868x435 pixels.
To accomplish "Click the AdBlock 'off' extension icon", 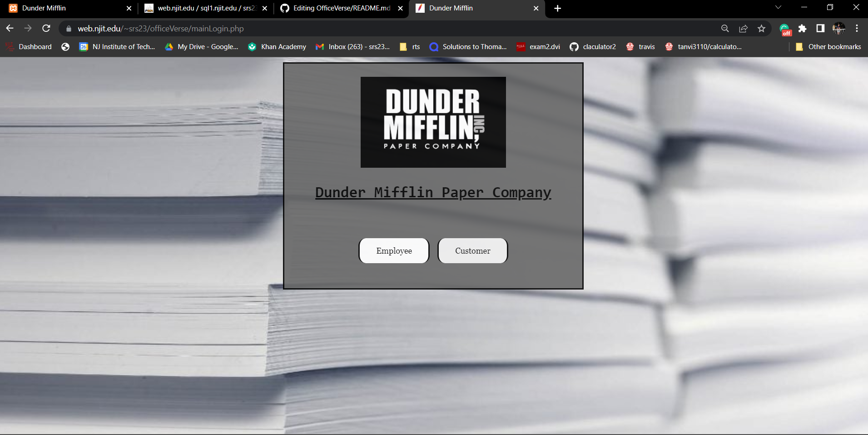I will click(785, 28).
